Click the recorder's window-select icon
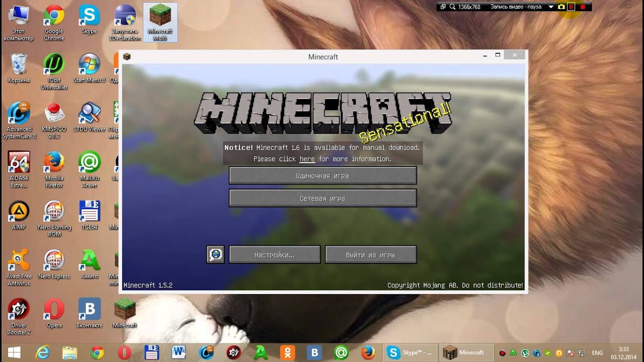 tap(443, 7)
